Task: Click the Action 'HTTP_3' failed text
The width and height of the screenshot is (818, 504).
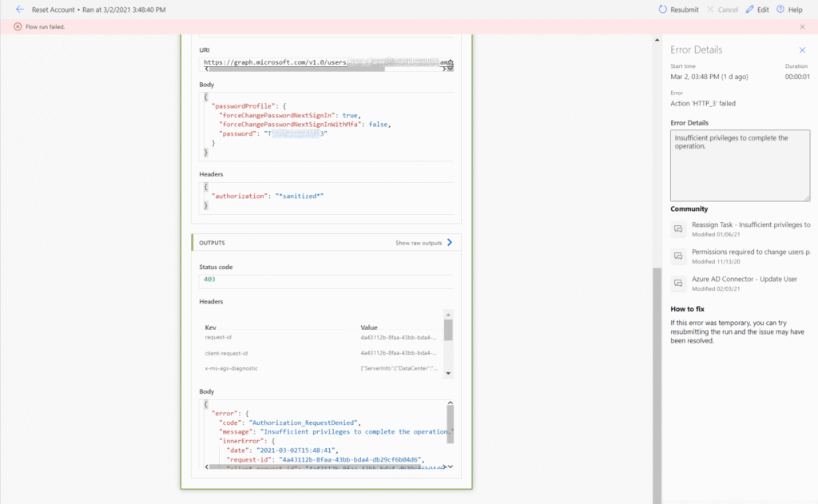Action: (703, 103)
